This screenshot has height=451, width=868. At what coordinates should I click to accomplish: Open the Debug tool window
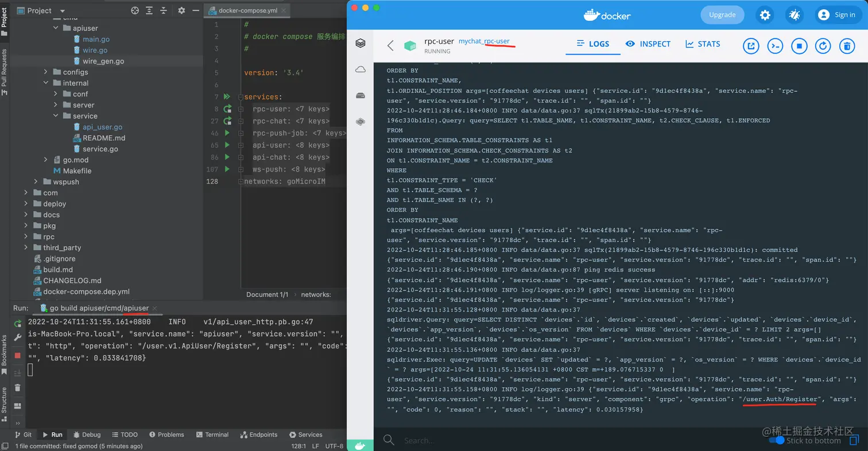[86, 434]
